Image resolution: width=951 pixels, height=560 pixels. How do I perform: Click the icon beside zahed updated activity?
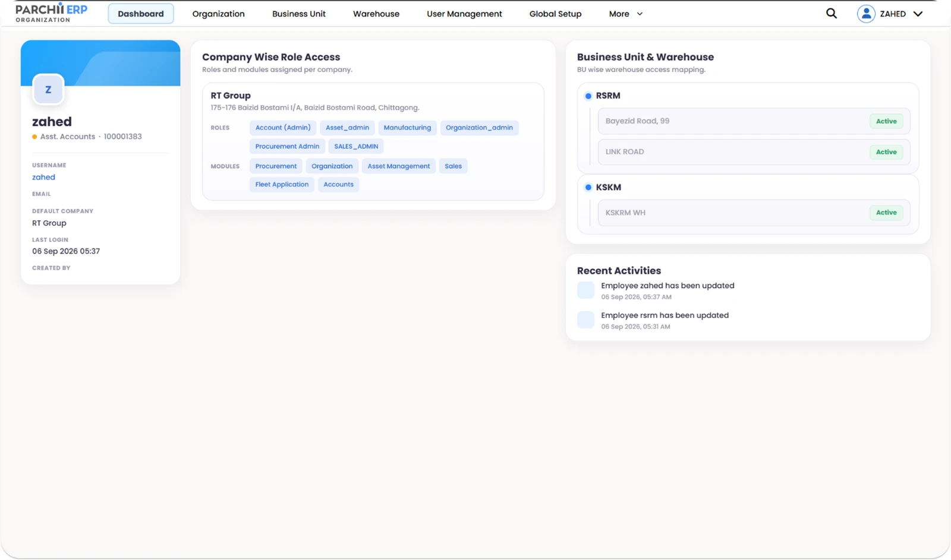[585, 290]
